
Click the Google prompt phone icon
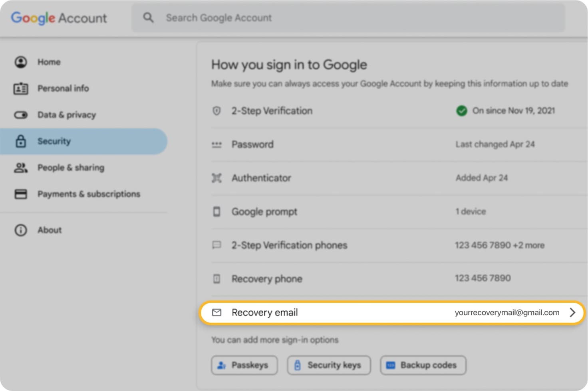coord(217,212)
